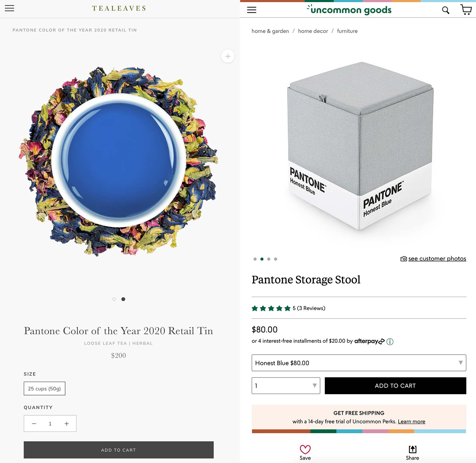The height and width of the screenshot is (463, 476).
Task: Open the Uncommon Goods hamburger menu
Action: click(x=251, y=10)
